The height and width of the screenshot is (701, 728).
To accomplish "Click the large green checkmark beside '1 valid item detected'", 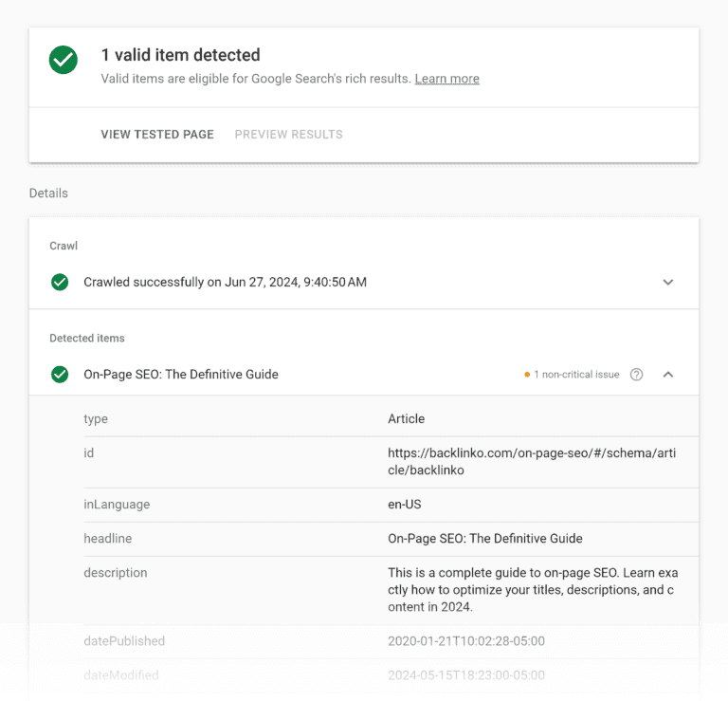I will 64,60.
